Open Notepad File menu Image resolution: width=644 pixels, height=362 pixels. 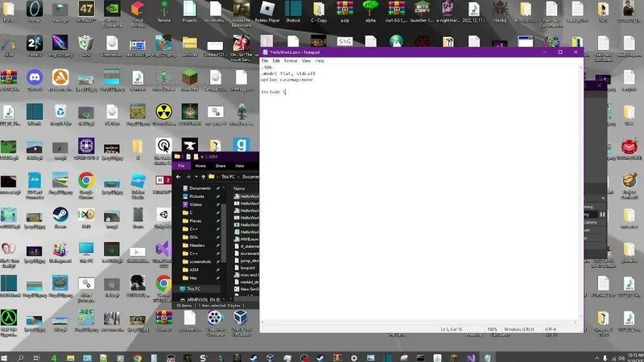tap(265, 61)
